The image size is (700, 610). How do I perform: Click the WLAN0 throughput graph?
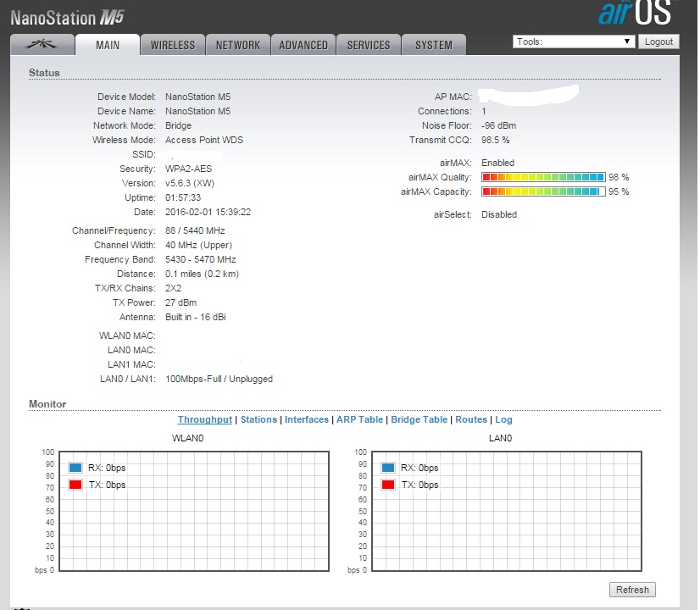pyautogui.click(x=194, y=511)
